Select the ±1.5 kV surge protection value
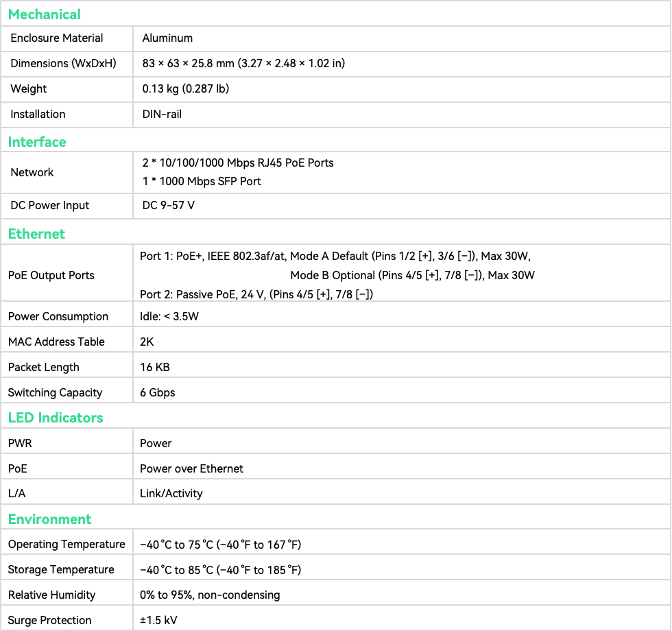This screenshot has width=672, height=631. [158, 621]
